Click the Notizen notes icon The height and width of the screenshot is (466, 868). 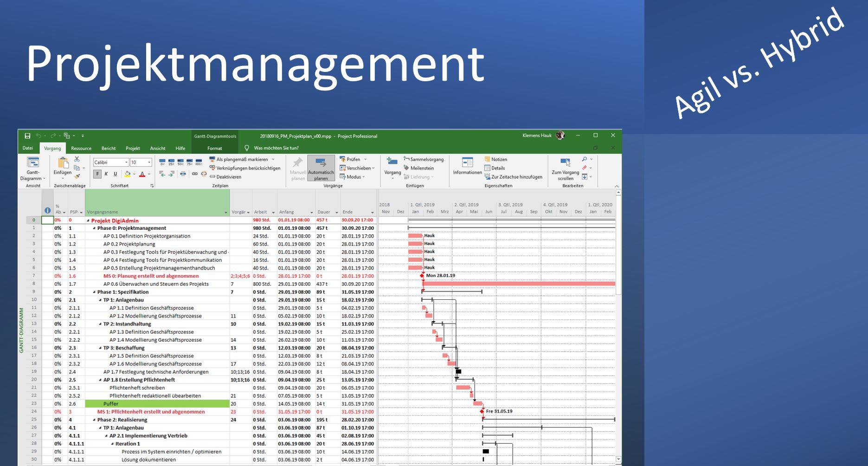click(x=495, y=159)
